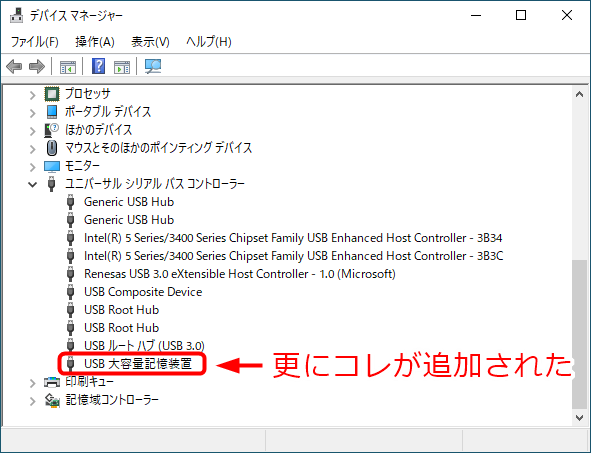Expand the ほかのデバイス category
The image size is (591, 453).
coord(32,131)
